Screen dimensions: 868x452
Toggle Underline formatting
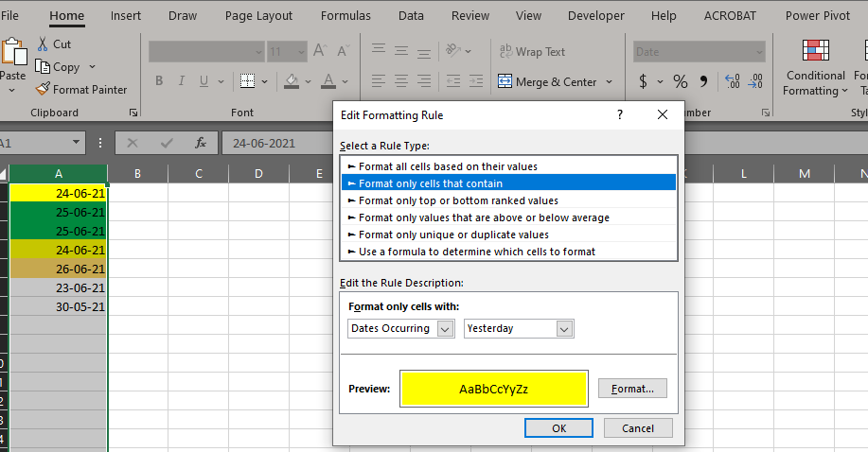click(x=204, y=81)
